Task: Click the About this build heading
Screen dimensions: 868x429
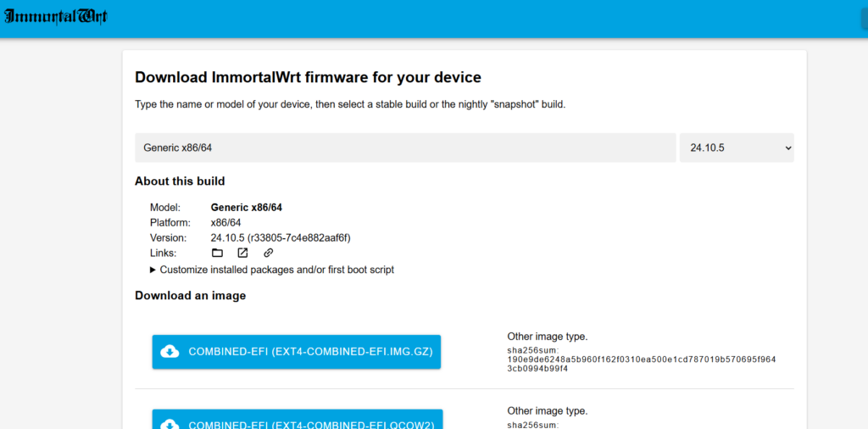Action: [x=180, y=181]
